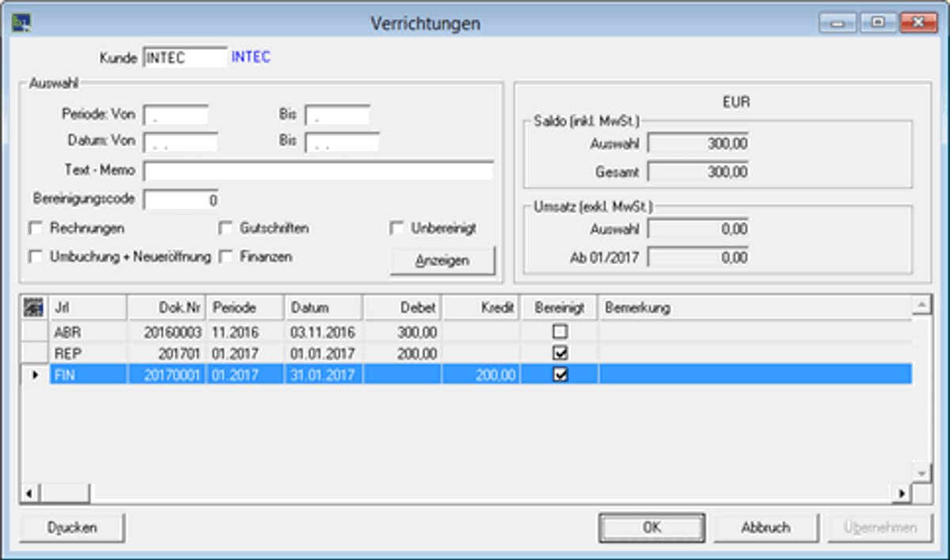Click the vertical scrollbar down arrow
Image resolution: width=950 pixels, height=560 pixels.
(x=921, y=472)
